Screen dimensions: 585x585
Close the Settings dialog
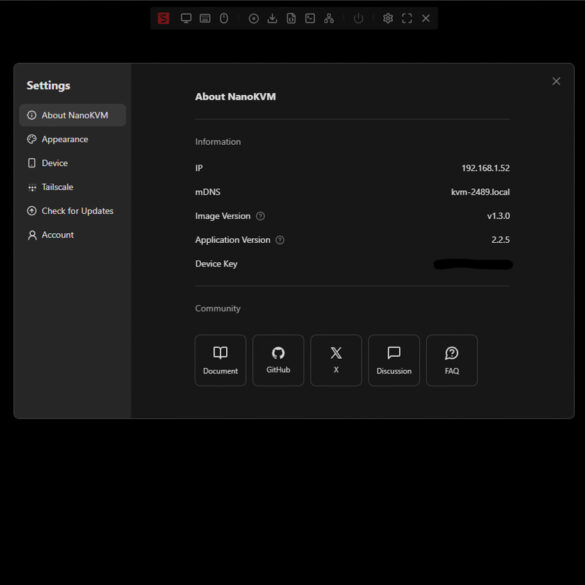tap(556, 81)
